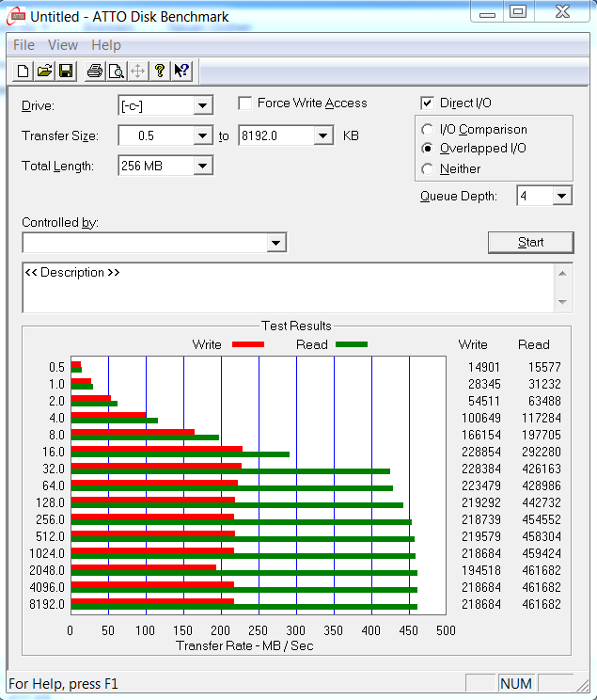
Task: Choose the Neither radio option
Action: [x=428, y=169]
